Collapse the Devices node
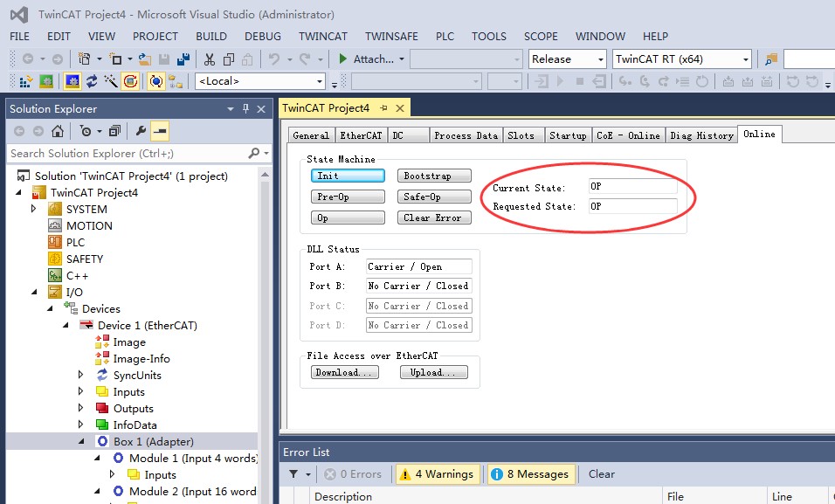Screen dimensions: 835x504 (50, 308)
